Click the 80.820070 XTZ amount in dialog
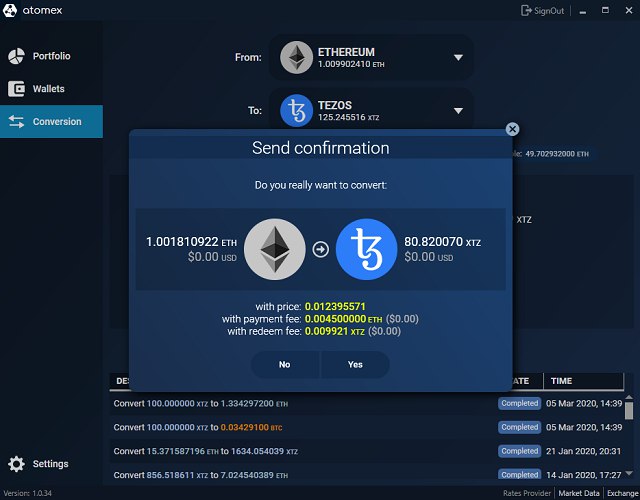640x500 pixels. click(x=442, y=242)
